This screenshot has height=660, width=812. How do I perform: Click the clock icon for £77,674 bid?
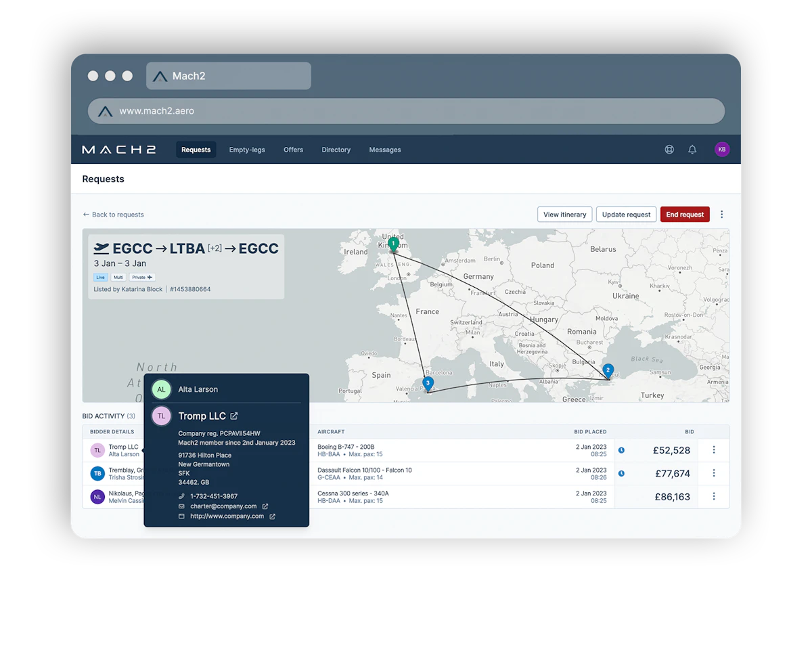pos(621,474)
